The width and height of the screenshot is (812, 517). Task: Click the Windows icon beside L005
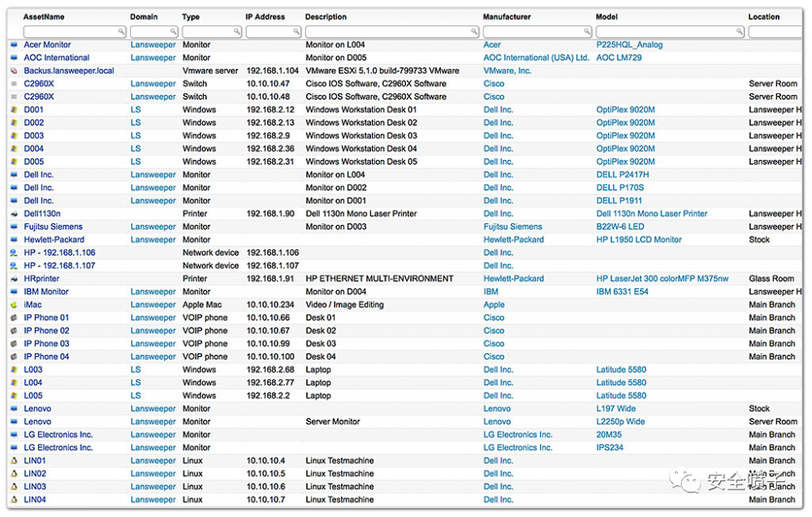point(14,395)
